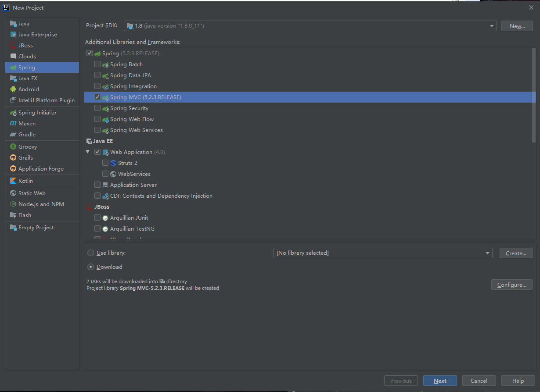Click the Configure... button

[512, 285]
